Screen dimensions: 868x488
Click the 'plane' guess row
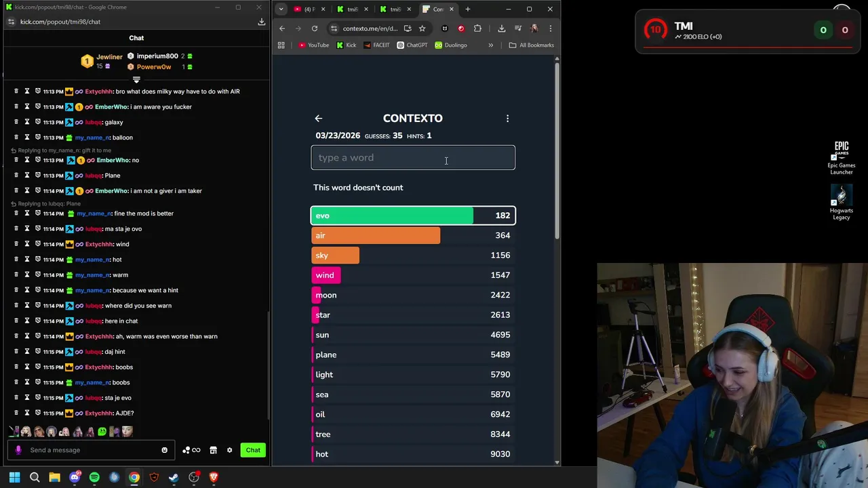[x=413, y=354]
